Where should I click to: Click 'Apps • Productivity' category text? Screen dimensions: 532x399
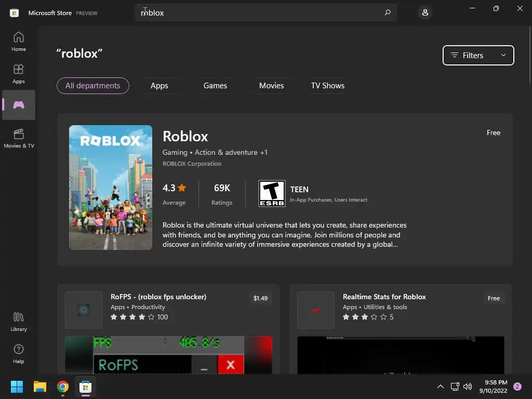point(138,307)
